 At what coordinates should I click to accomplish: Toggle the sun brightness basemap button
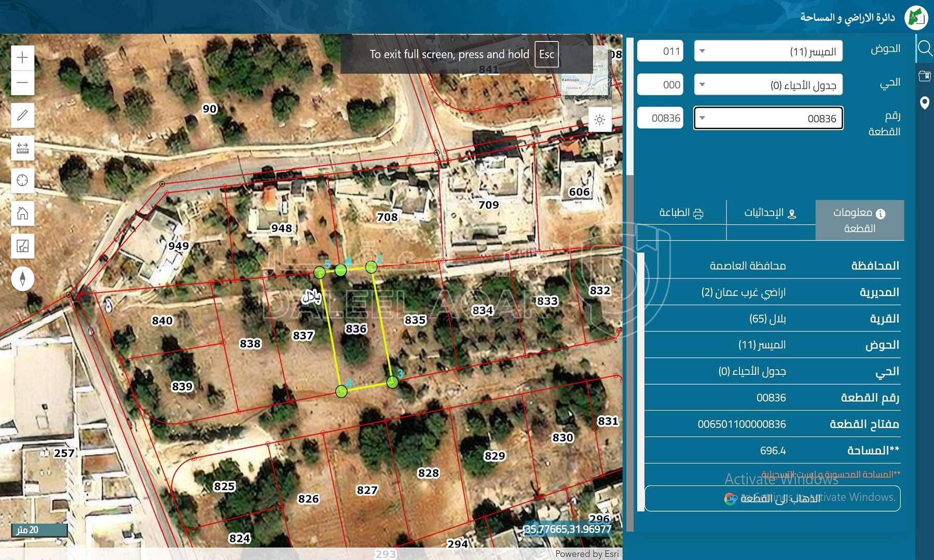click(x=600, y=120)
